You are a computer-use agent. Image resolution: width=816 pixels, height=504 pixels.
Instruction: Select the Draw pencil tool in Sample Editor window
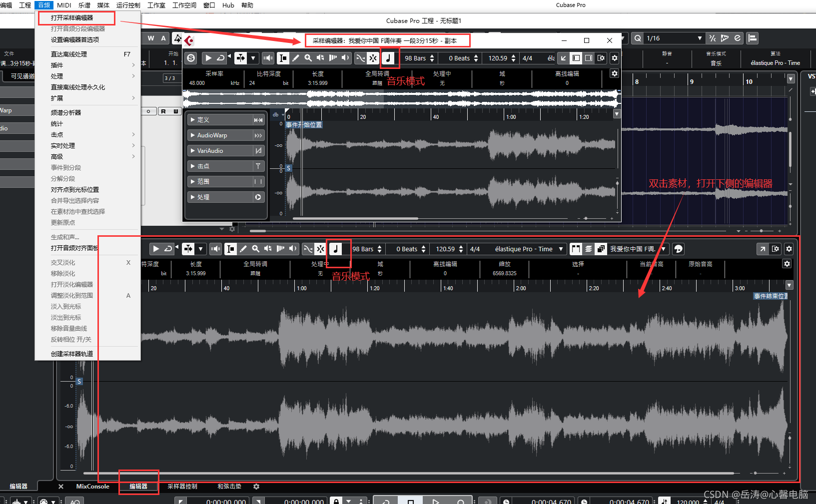pos(295,58)
